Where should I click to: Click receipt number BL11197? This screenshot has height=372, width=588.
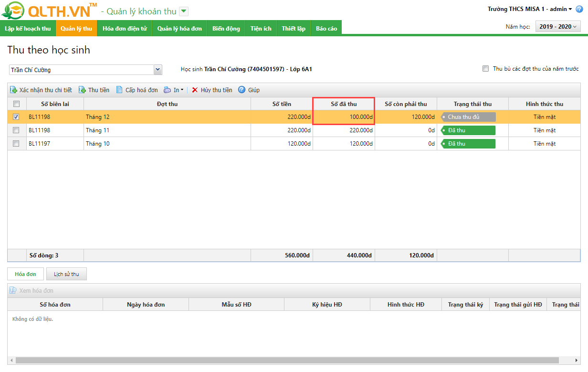click(x=39, y=144)
